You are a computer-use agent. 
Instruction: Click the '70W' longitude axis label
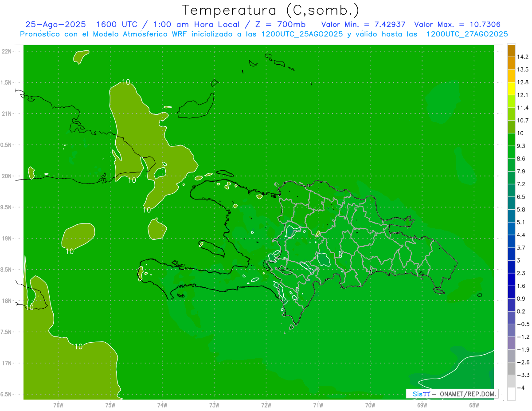[x=370, y=405]
